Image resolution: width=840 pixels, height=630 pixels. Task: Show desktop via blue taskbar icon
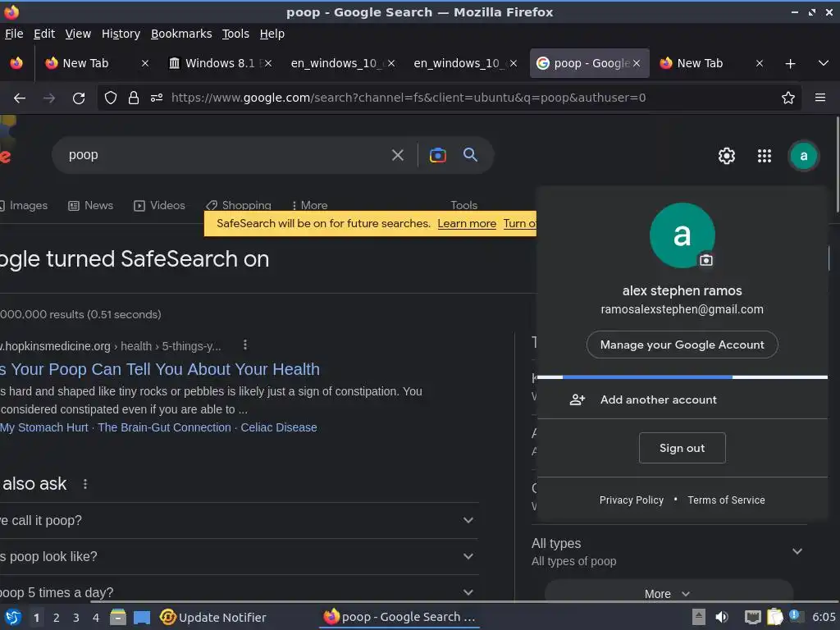click(141, 618)
